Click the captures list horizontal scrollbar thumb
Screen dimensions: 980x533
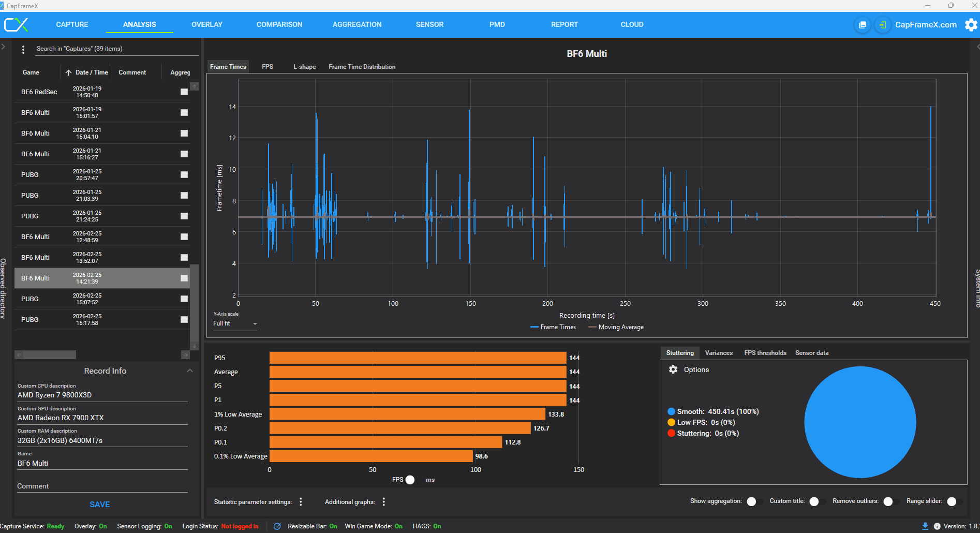[50, 355]
